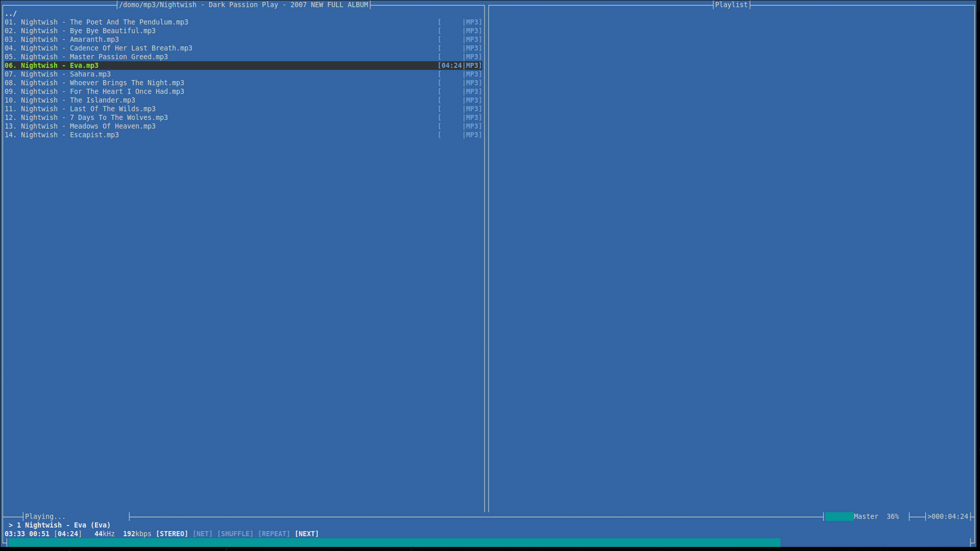Click the 04:24 duration of Eva.mp3 row
980x551 pixels.
pyautogui.click(x=451, y=66)
